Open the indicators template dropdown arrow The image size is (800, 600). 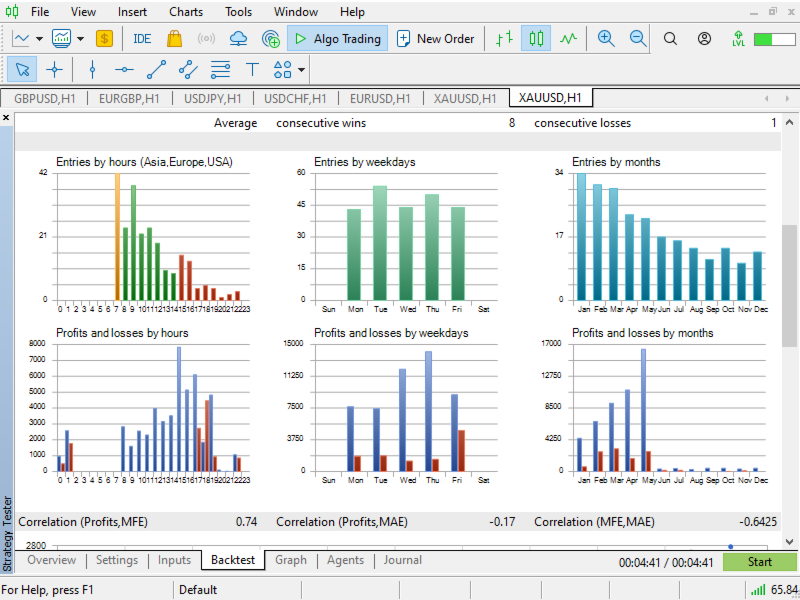coord(80,39)
